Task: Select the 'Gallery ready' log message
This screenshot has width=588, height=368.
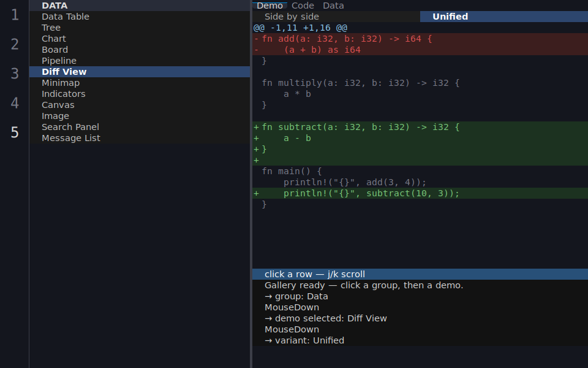Action: pos(420,285)
